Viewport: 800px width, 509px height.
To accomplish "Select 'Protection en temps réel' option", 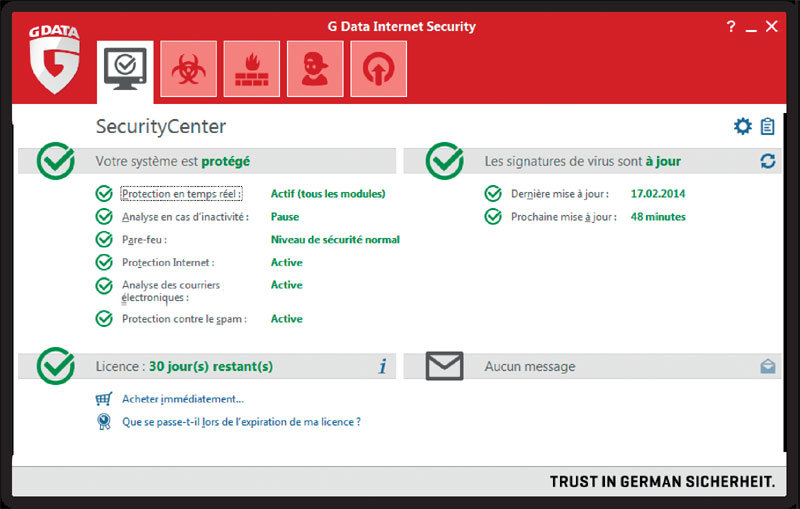I will (182, 194).
